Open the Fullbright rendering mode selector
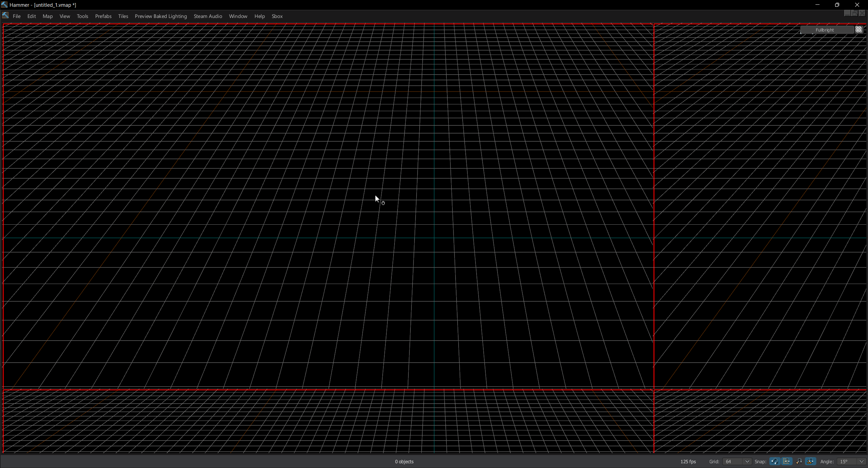 [825, 29]
